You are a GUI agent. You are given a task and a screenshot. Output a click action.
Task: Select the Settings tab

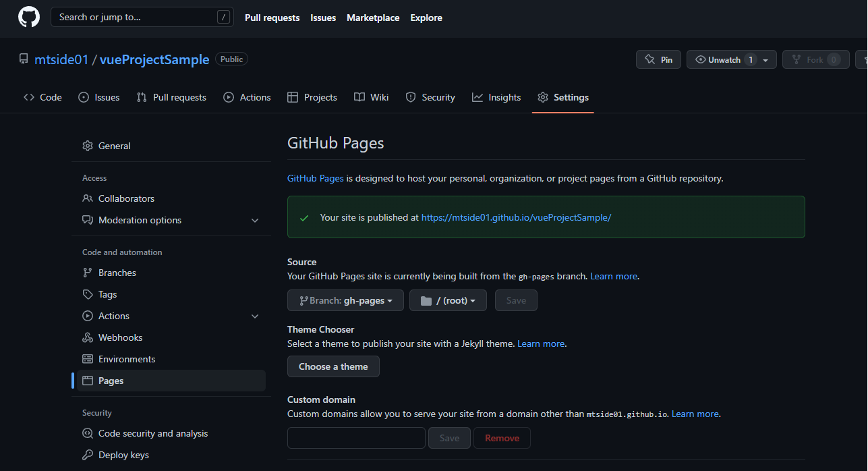pyautogui.click(x=563, y=97)
